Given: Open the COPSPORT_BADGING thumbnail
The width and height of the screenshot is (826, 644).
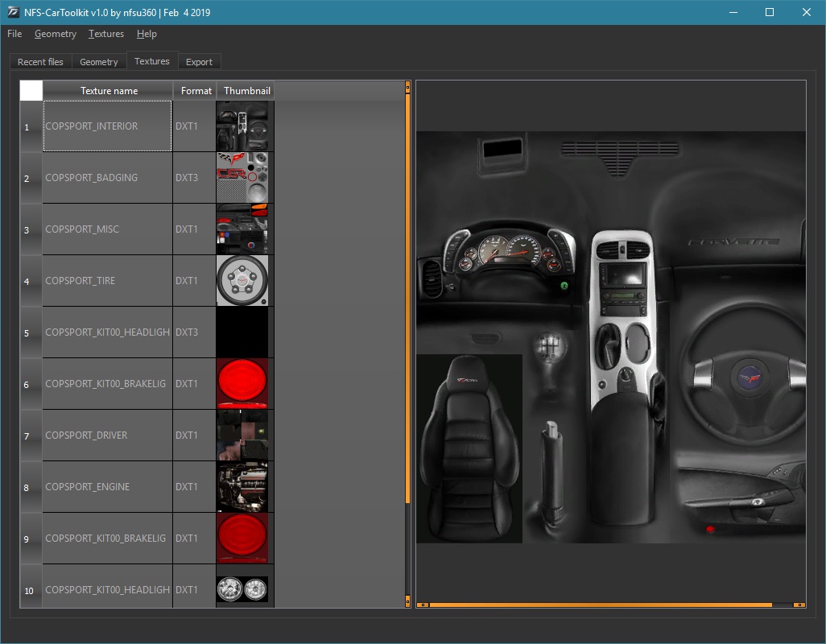Looking at the screenshot, I should 244,177.
